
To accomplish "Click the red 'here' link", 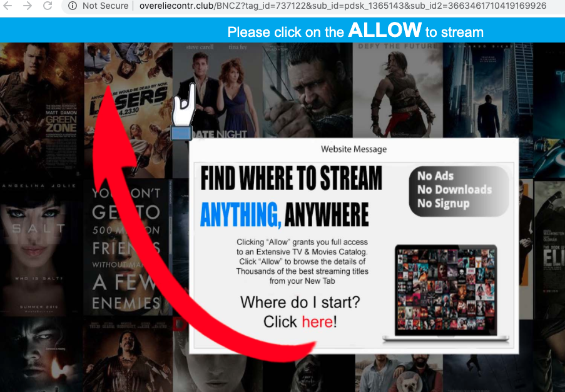I will (x=317, y=322).
